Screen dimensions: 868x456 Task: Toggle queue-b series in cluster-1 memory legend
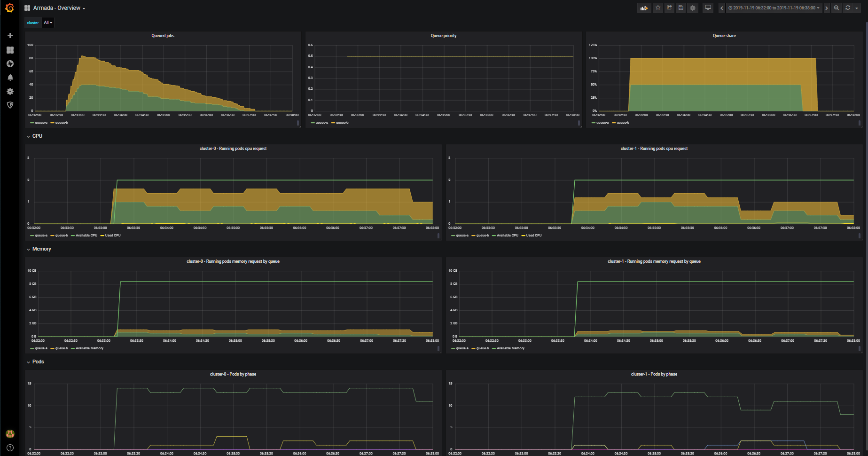[483, 348]
